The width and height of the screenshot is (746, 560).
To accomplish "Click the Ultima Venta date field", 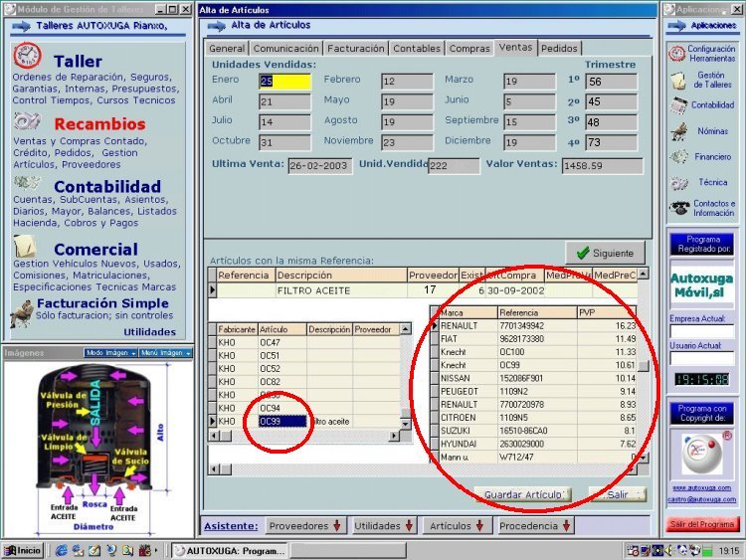I will point(319,165).
